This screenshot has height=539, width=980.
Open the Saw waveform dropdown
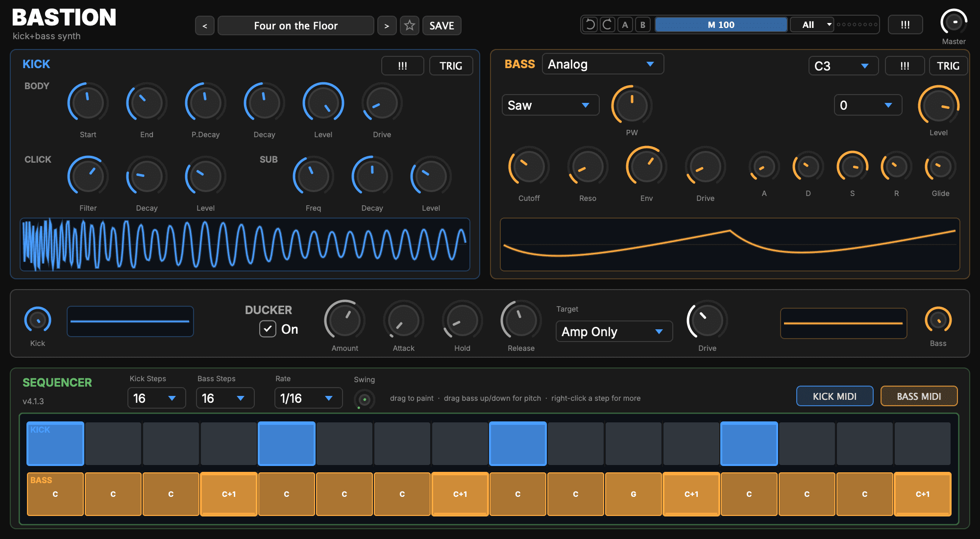tap(550, 105)
